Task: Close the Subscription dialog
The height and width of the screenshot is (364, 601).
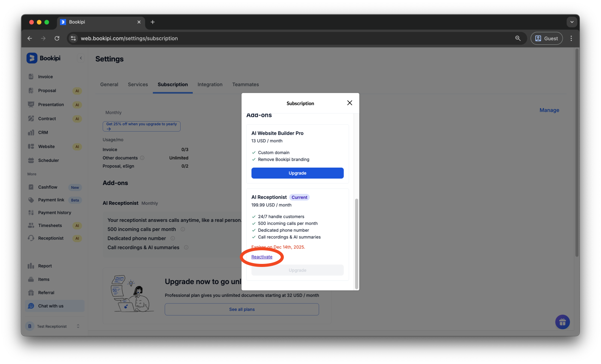Action: (x=350, y=103)
